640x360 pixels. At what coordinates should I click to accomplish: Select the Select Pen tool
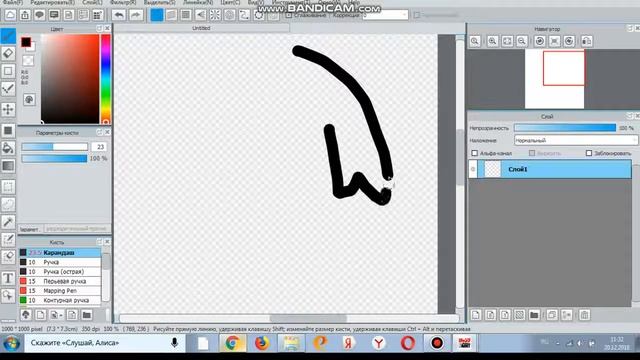(x=8, y=239)
